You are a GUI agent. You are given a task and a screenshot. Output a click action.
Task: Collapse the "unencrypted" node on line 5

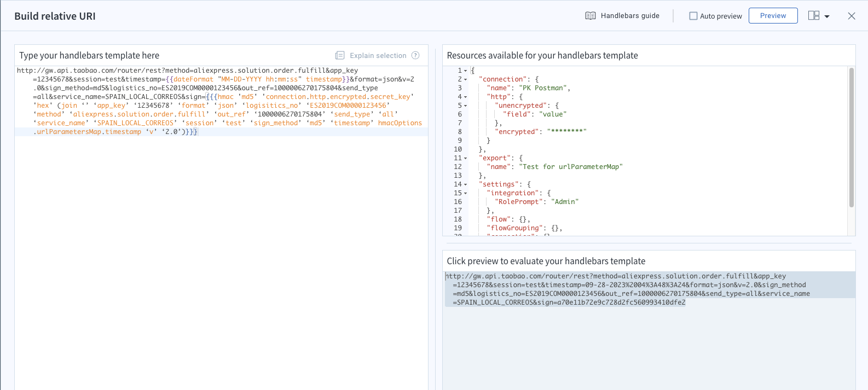466,106
